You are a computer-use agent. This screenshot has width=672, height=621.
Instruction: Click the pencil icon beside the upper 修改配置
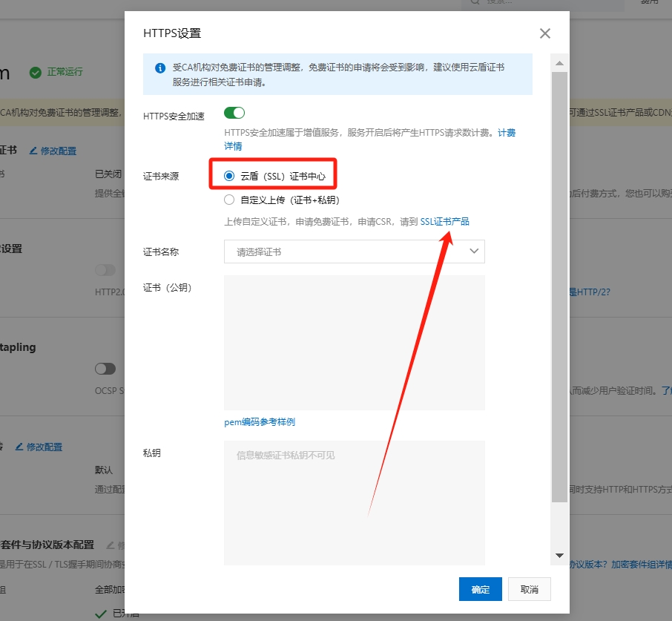point(33,151)
